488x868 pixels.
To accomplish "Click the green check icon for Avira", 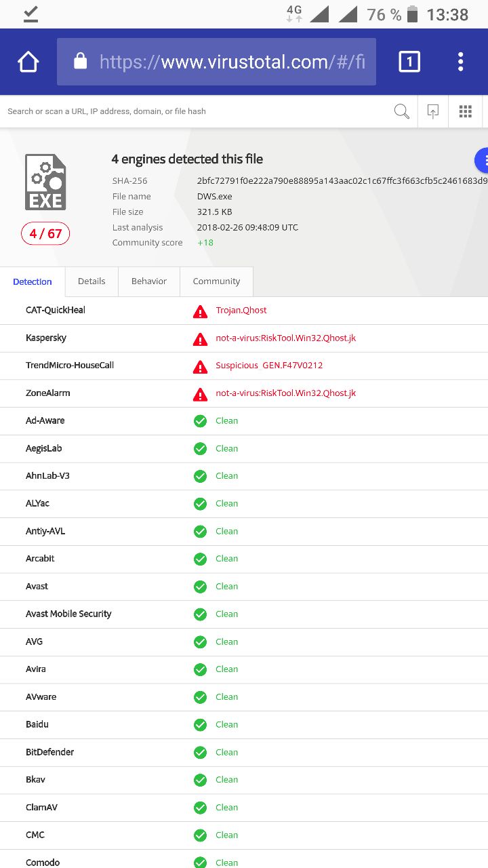I will tap(200, 669).
